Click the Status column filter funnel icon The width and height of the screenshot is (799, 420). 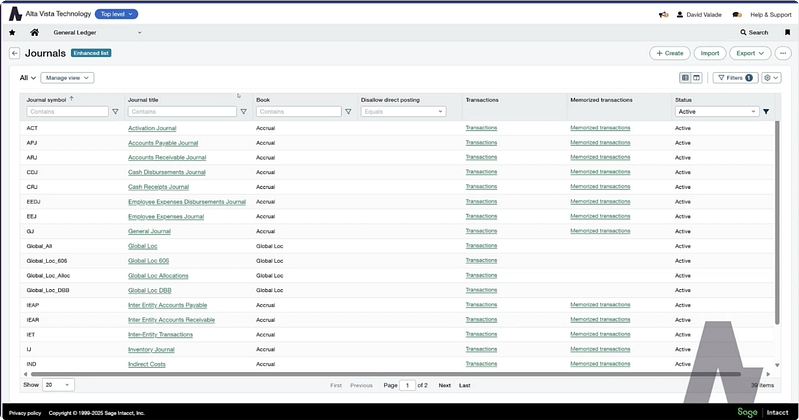point(766,112)
